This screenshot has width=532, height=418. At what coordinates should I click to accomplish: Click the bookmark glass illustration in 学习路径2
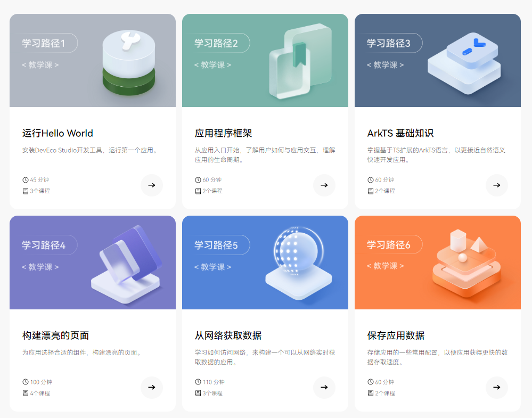point(300,61)
